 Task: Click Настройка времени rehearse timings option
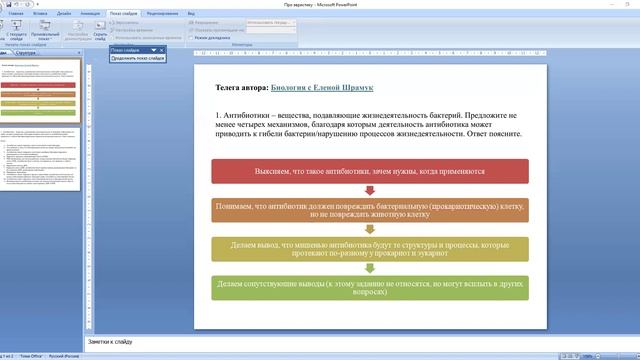(x=131, y=30)
